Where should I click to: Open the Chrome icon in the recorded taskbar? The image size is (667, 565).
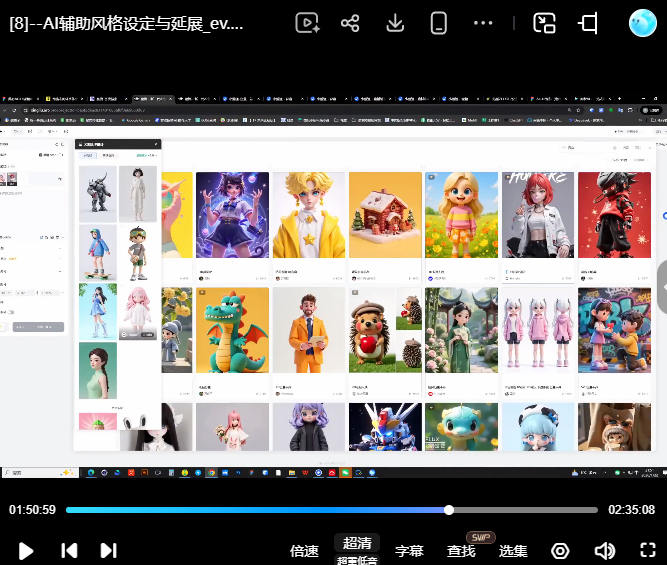[x=211, y=472]
